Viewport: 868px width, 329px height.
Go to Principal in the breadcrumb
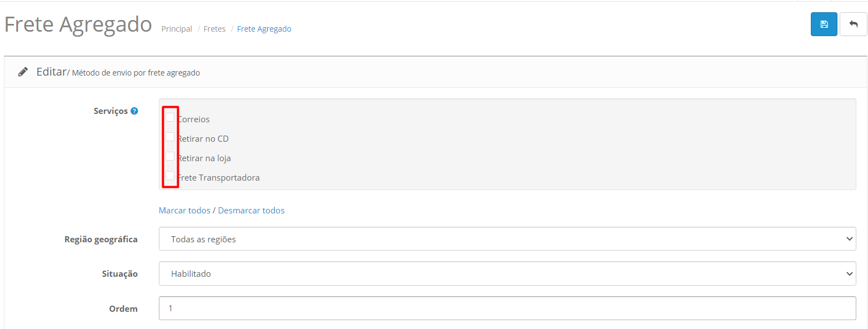(x=177, y=29)
